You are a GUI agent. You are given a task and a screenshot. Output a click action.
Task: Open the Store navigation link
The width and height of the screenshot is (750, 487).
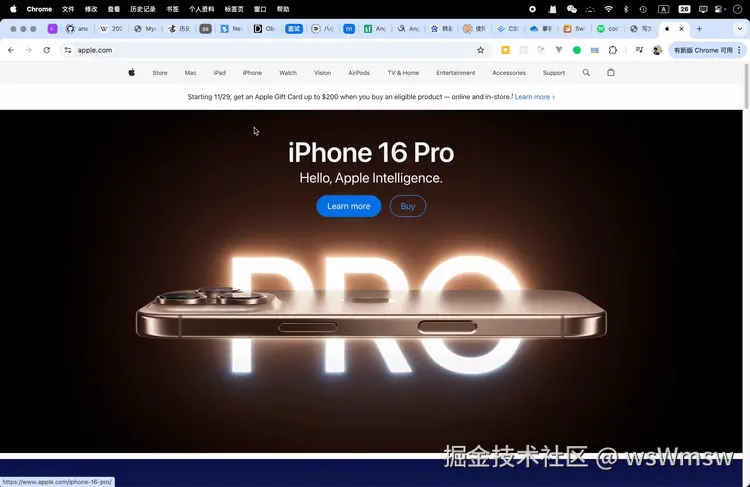coord(160,73)
